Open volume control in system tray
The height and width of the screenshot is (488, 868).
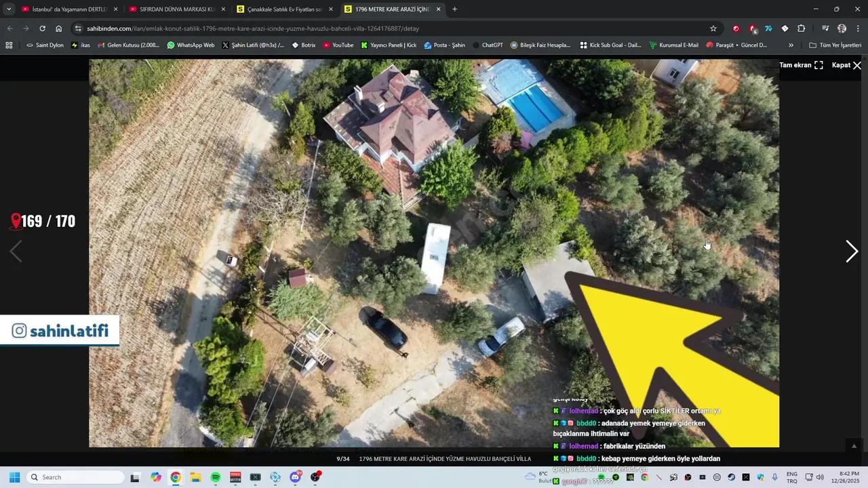820,477
